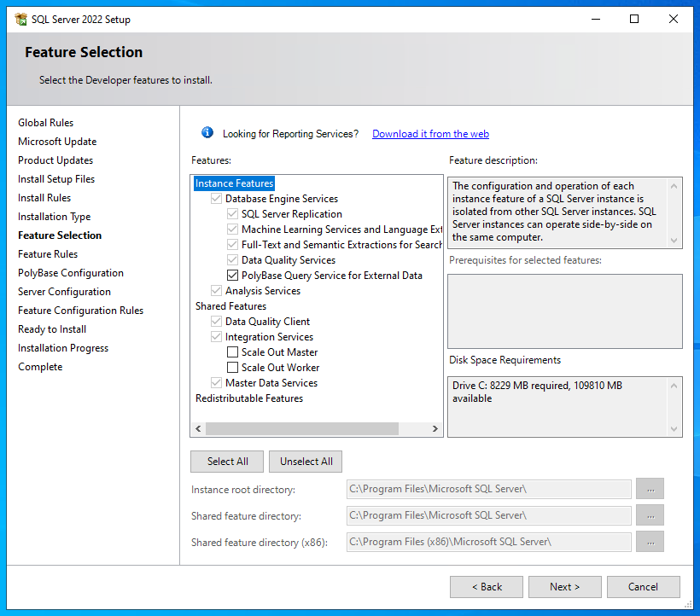The image size is (700, 616).
Task: Toggle the Analysis Services checkbox
Action: pyautogui.click(x=216, y=291)
